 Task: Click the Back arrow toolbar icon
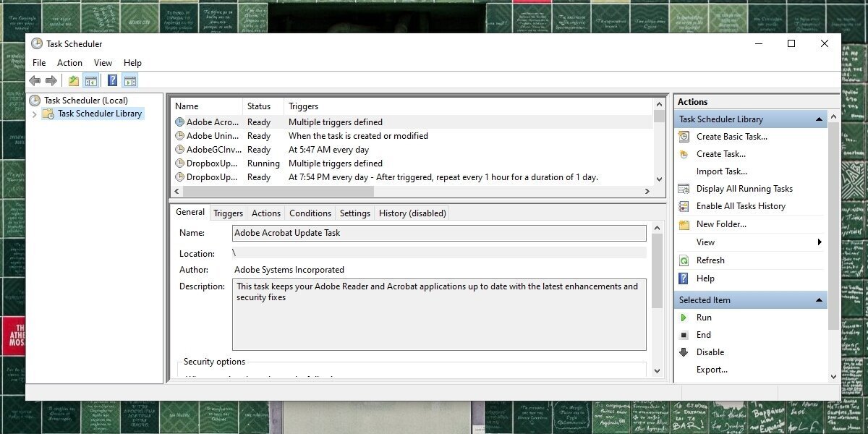click(x=35, y=80)
